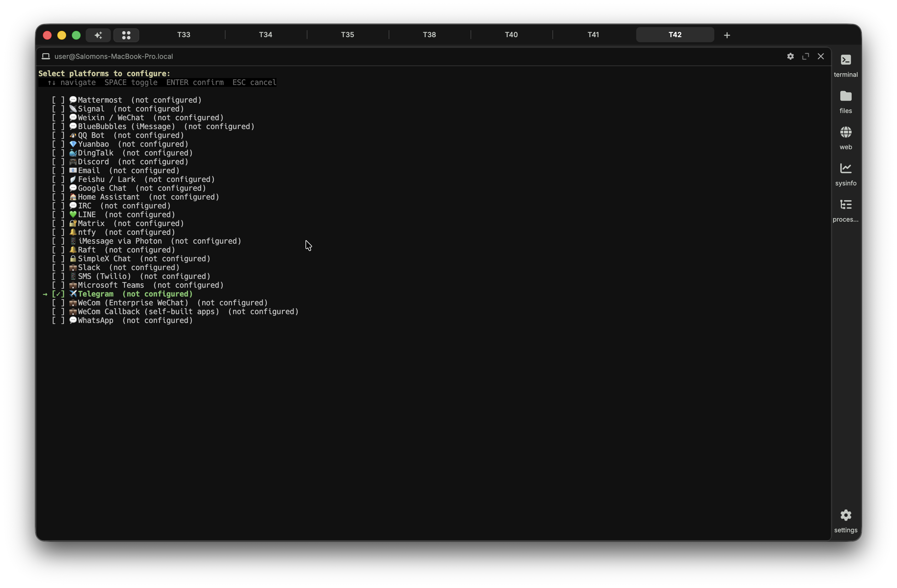Click the sparkle AI button in title bar

[x=98, y=35]
